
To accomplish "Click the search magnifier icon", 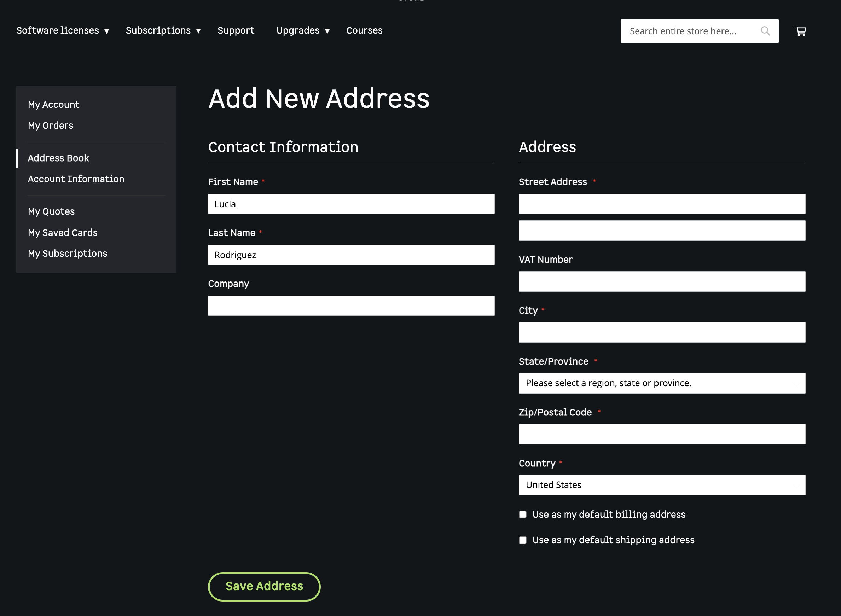I will tap(765, 31).
